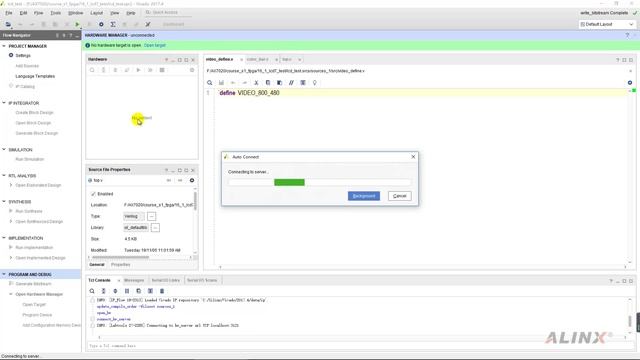
Task: Toggle line comment icon in editor toolbar
Action: (x=291, y=83)
